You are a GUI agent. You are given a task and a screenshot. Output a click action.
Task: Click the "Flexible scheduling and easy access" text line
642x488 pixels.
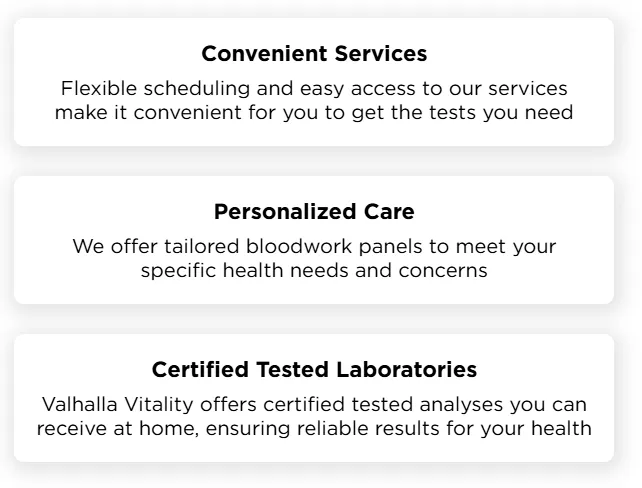pyautogui.click(x=314, y=88)
